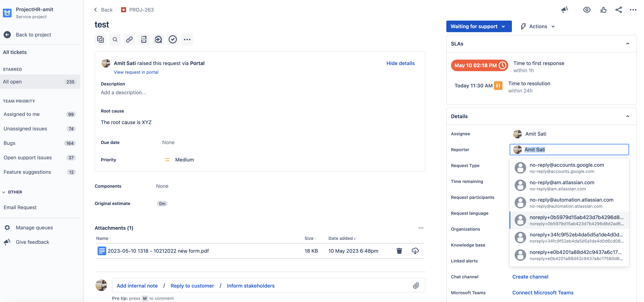The width and height of the screenshot is (644, 302).
Task: Click the watch issue eye icon
Action: pyautogui.click(x=587, y=10)
